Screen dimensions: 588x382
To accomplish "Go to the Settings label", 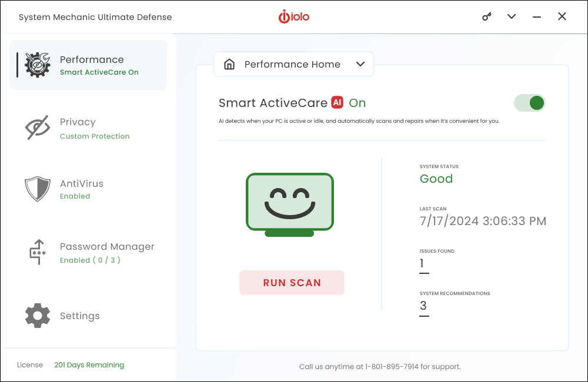I will coord(80,316).
